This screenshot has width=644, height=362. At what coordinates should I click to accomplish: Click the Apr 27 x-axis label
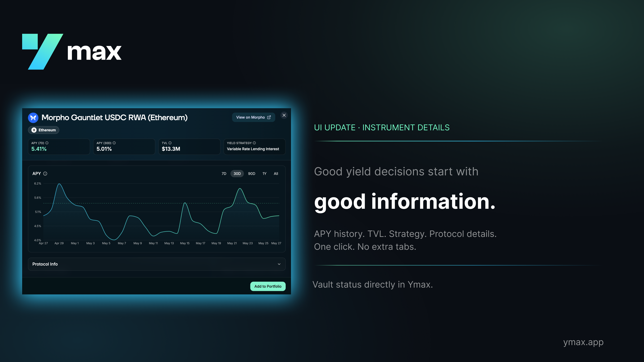(x=43, y=243)
